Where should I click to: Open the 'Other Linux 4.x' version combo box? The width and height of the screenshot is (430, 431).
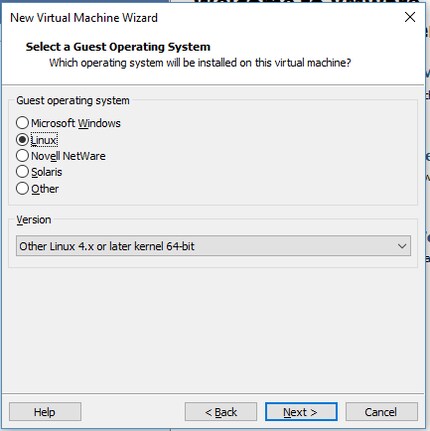tap(213, 246)
